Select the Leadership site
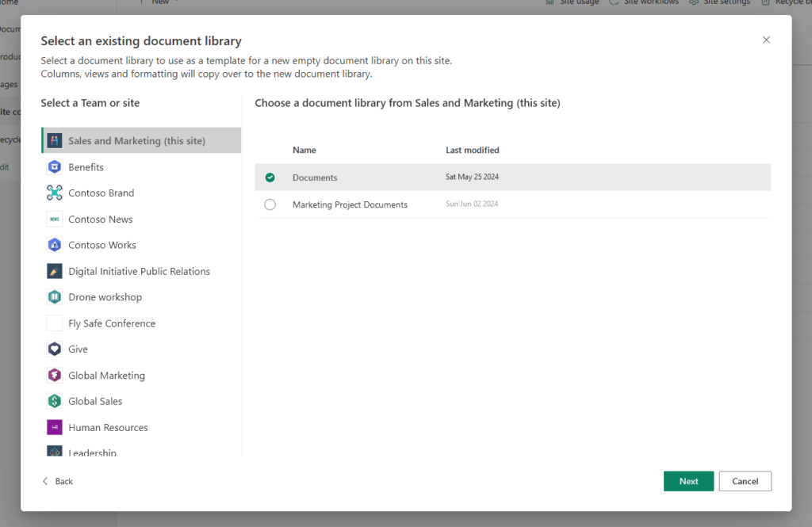 [141, 449]
